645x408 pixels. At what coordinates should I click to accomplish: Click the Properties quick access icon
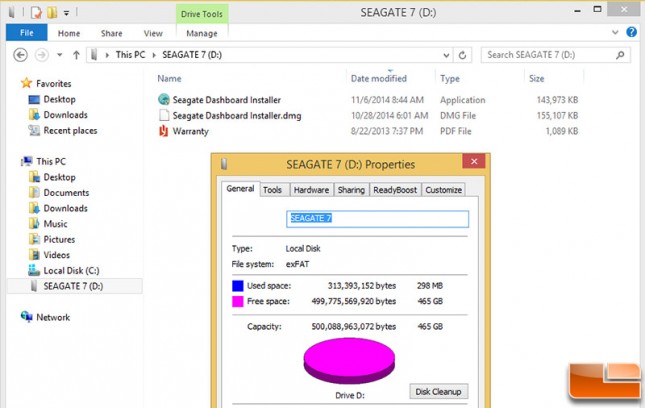click(x=37, y=13)
